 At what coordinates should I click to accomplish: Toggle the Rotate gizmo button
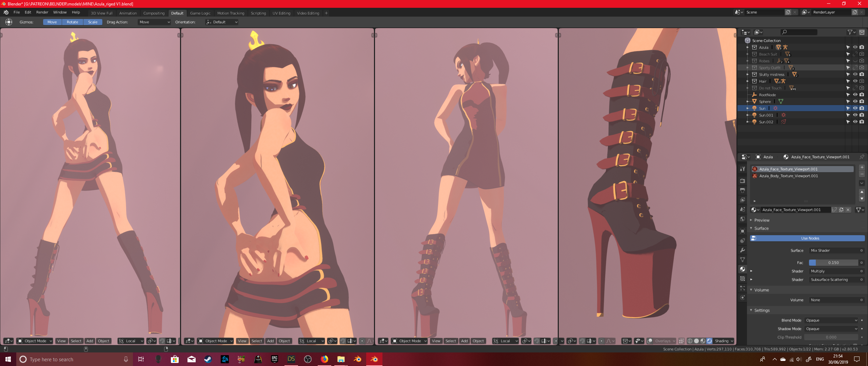[x=72, y=22]
